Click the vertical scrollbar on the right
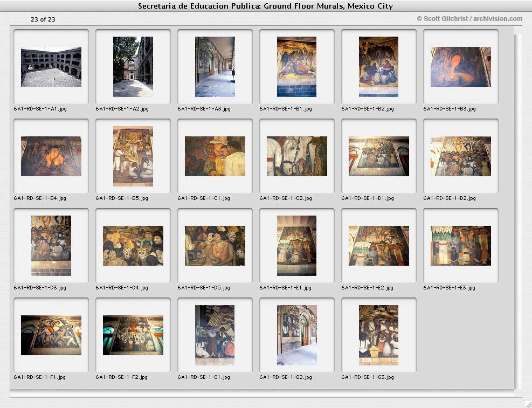Viewport: 532px width, 408px height. (x=517, y=212)
